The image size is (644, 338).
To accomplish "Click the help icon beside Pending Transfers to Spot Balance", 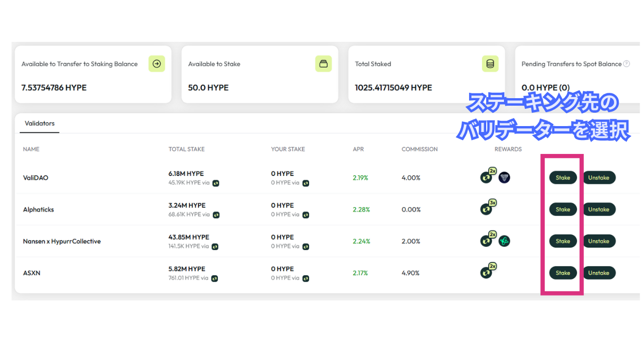I will point(626,64).
